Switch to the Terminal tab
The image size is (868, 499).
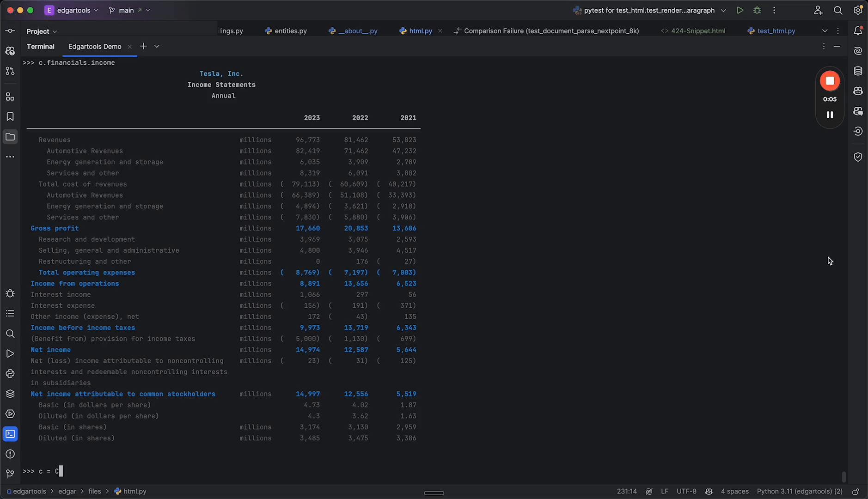click(41, 46)
